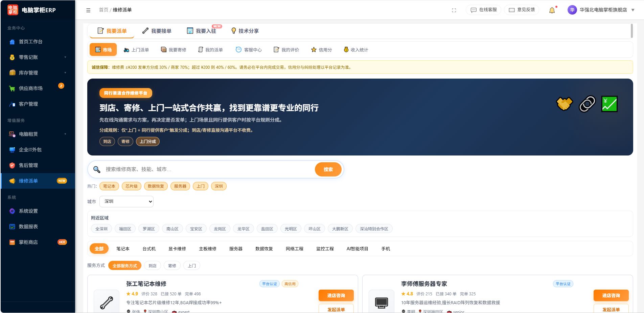Click the 芯片级 hot search tag
The height and width of the screenshot is (313, 644).
click(132, 186)
